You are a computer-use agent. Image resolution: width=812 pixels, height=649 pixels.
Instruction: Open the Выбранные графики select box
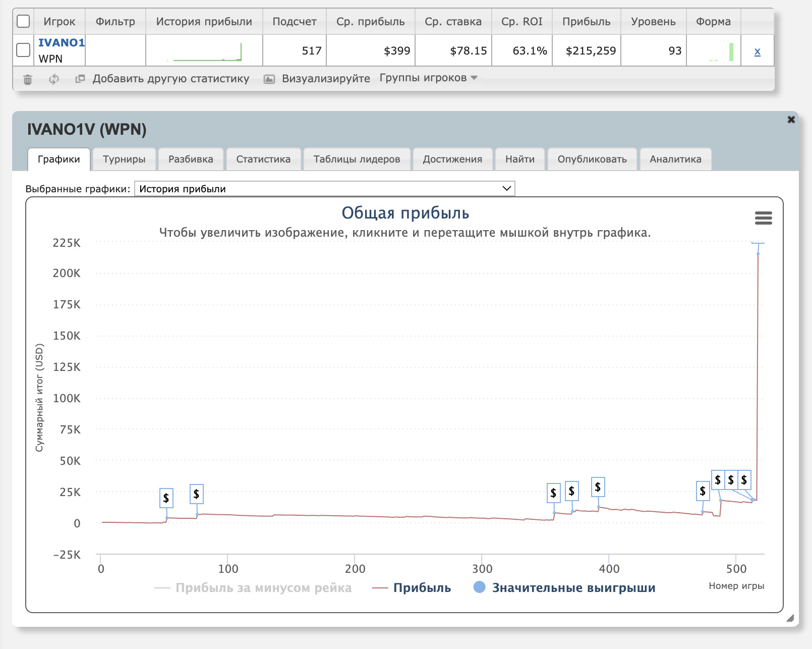tap(324, 189)
